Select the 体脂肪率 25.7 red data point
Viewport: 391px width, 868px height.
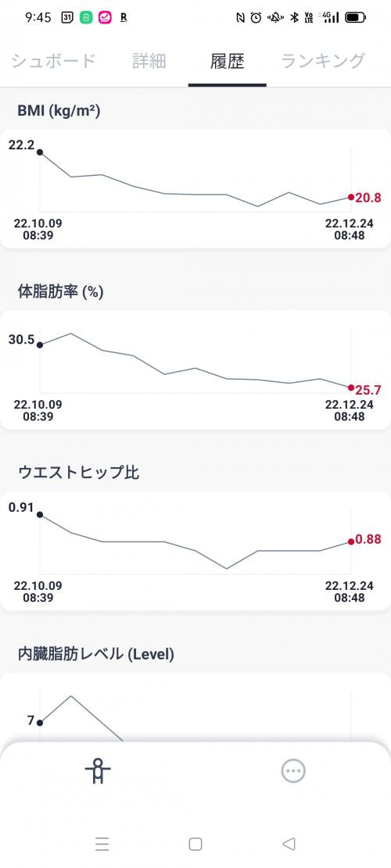pos(351,388)
